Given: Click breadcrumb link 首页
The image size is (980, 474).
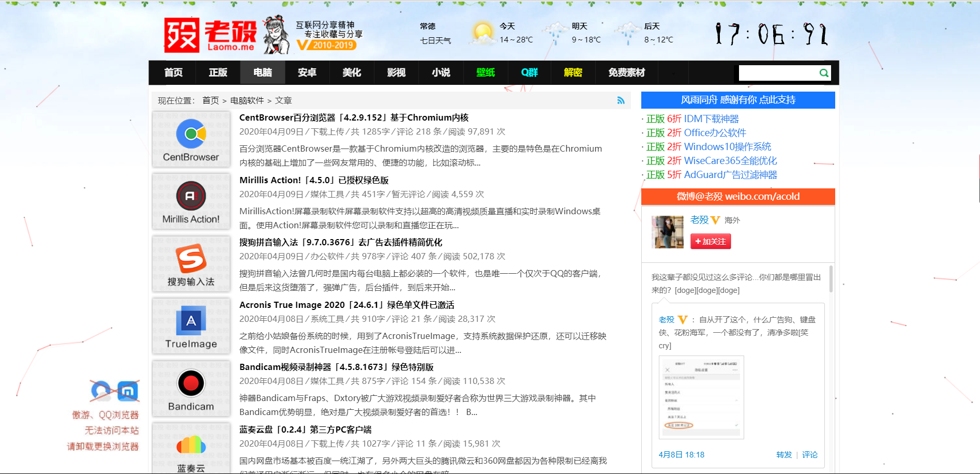Looking at the screenshot, I should (x=210, y=100).
